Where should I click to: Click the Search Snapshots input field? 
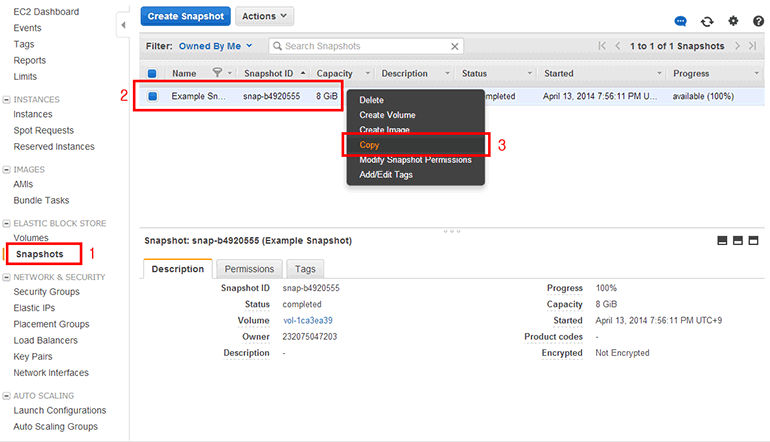[x=365, y=46]
